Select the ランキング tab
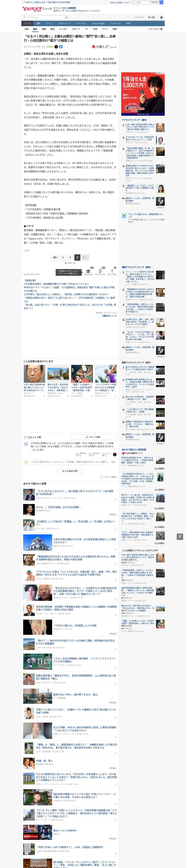The height and width of the screenshot is (868, 186). tap(115, 24)
